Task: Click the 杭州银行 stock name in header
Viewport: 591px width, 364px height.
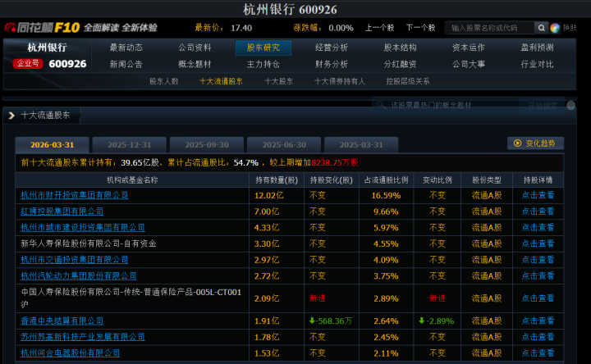Action: pos(47,48)
